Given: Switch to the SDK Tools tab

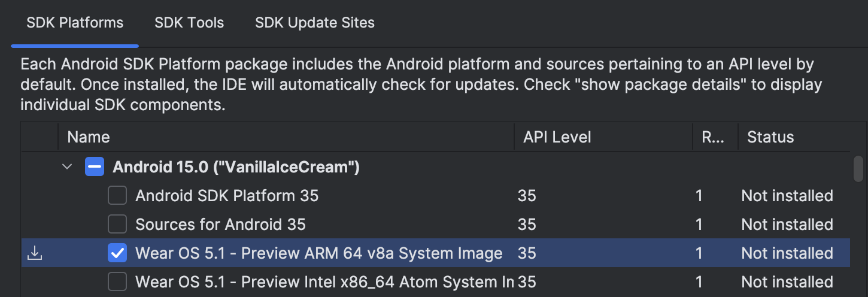Looking at the screenshot, I should coord(189,23).
